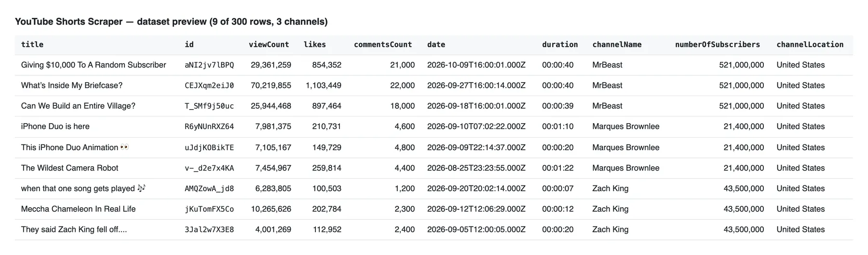This screenshot has width=868, height=255.
Task: Click the 'id' column header
Action: (x=189, y=44)
